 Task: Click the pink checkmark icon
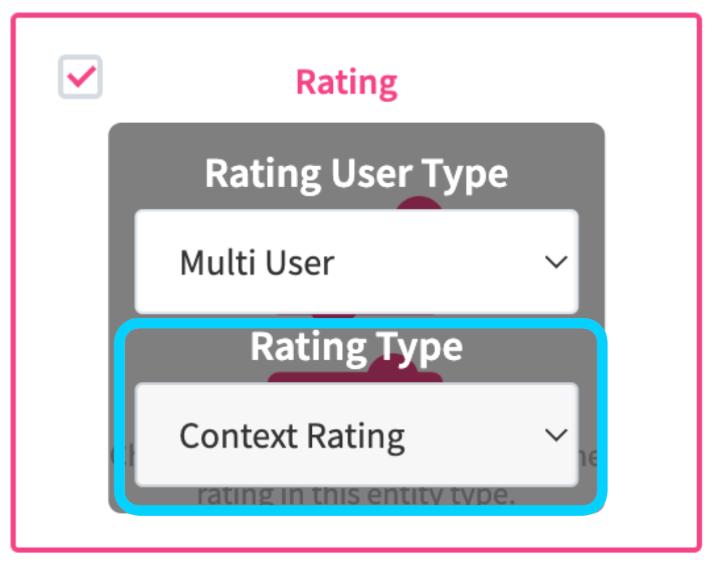click(x=80, y=75)
